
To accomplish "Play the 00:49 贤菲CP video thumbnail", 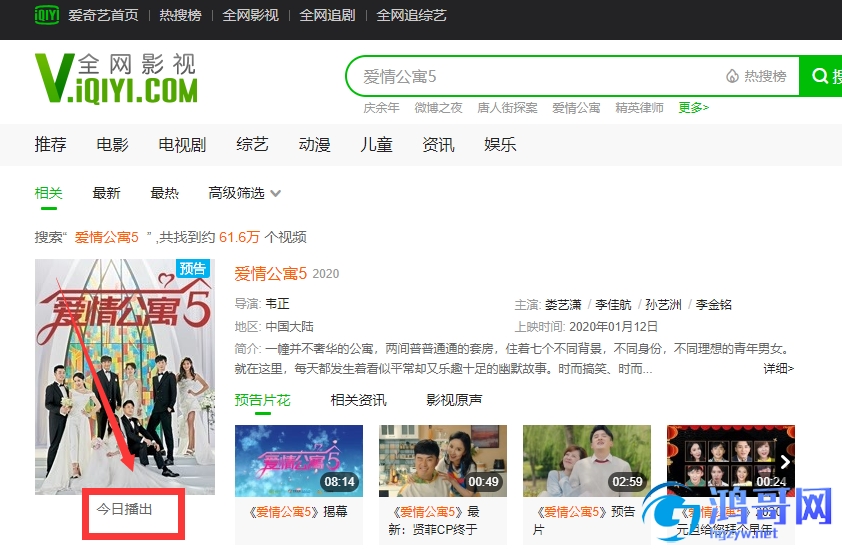I will [x=442, y=461].
